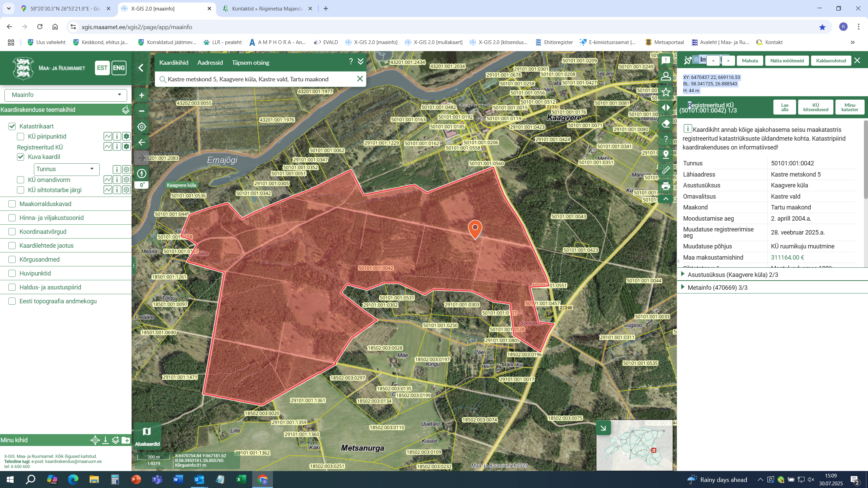
Task: Uncheck the Katastrikaart layer checkbox
Action: [x=12, y=126]
